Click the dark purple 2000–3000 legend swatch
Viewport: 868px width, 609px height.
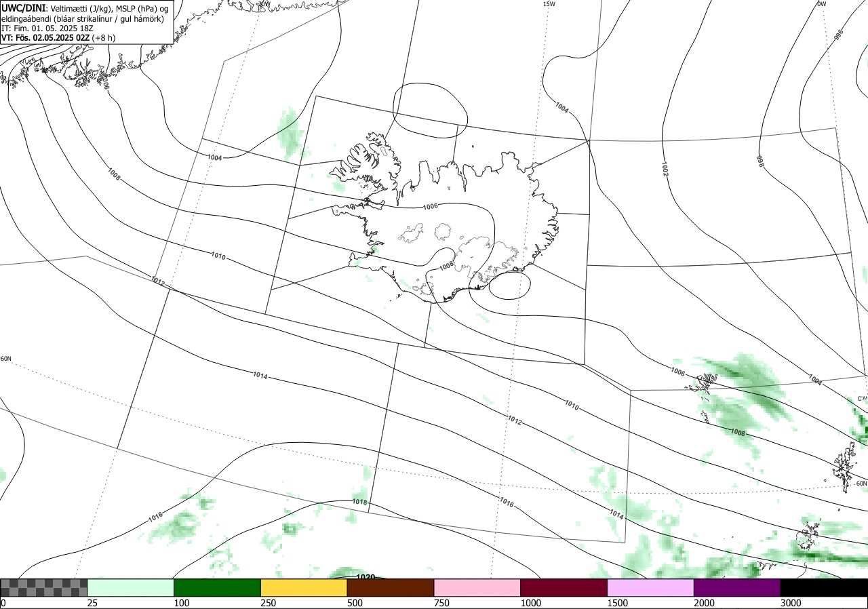point(737,587)
